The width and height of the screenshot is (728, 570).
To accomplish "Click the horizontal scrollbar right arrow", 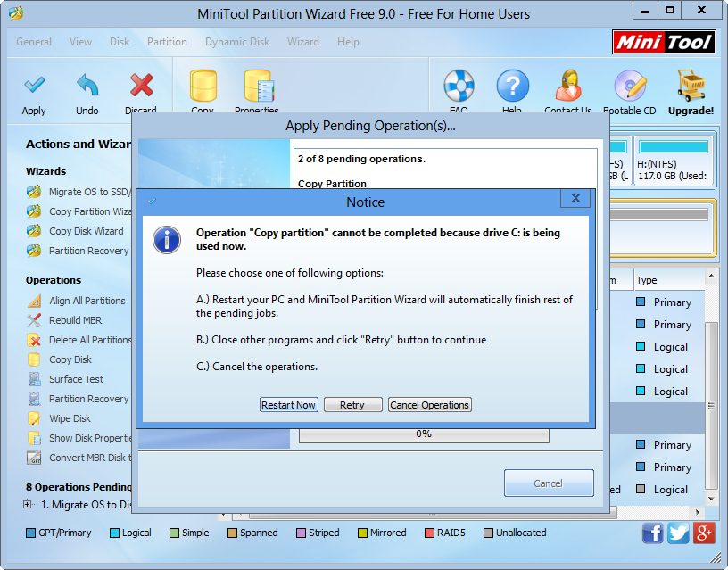I will 698,512.
